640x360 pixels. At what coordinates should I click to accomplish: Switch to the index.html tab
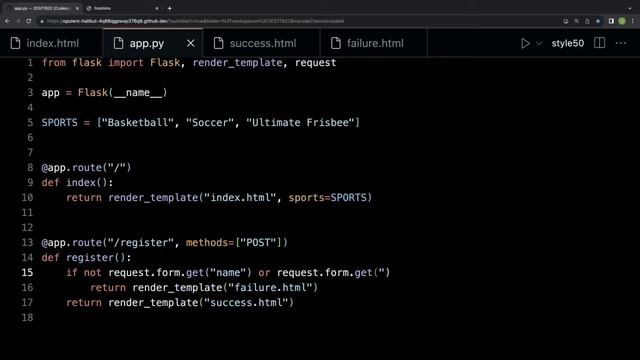coord(52,43)
